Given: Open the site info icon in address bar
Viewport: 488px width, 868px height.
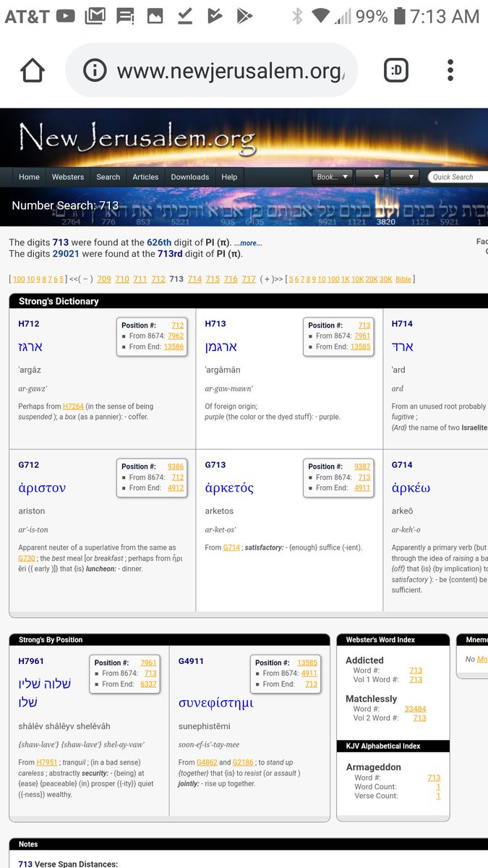Looking at the screenshot, I should click(x=95, y=70).
